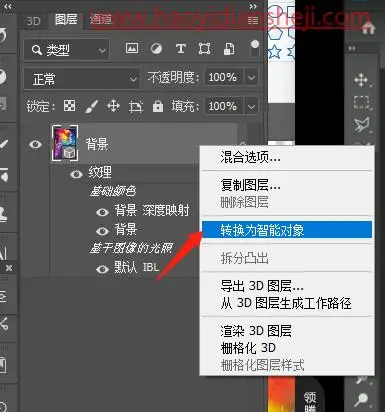This screenshot has height=412, width=385.
Task: Hide the 背景 深度映射 texture
Action: point(102,212)
